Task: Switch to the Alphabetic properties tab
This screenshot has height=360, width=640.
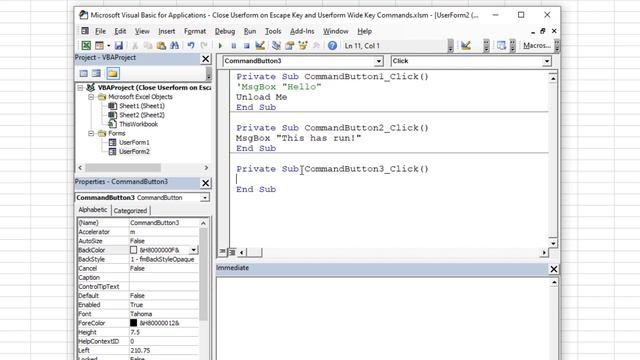Action: (93, 210)
